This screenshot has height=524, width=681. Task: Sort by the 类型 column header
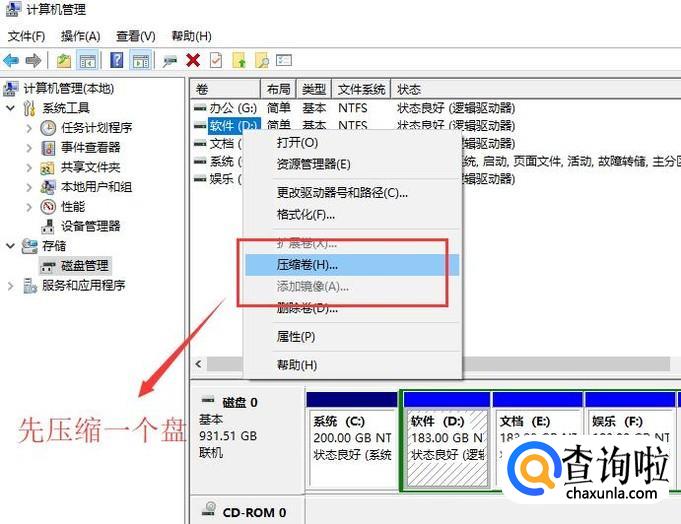coord(314,89)
